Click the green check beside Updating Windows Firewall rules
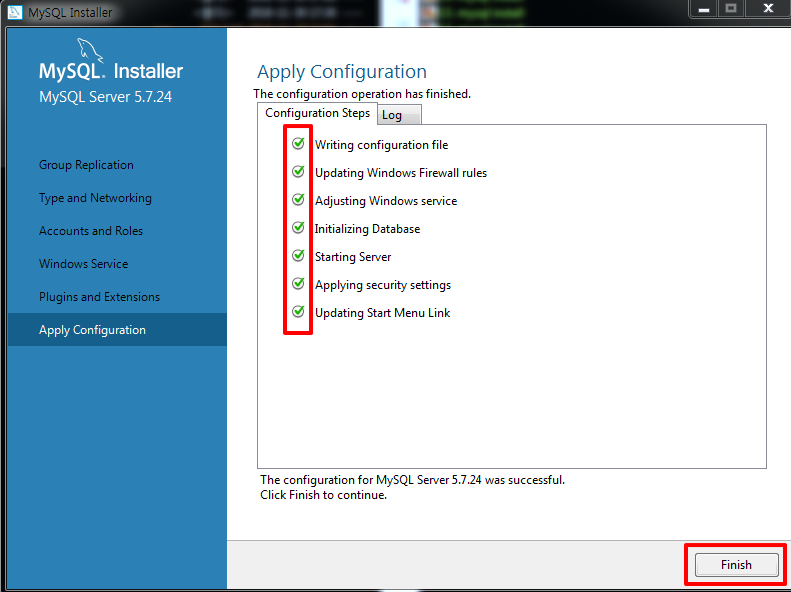 [298, 171]
